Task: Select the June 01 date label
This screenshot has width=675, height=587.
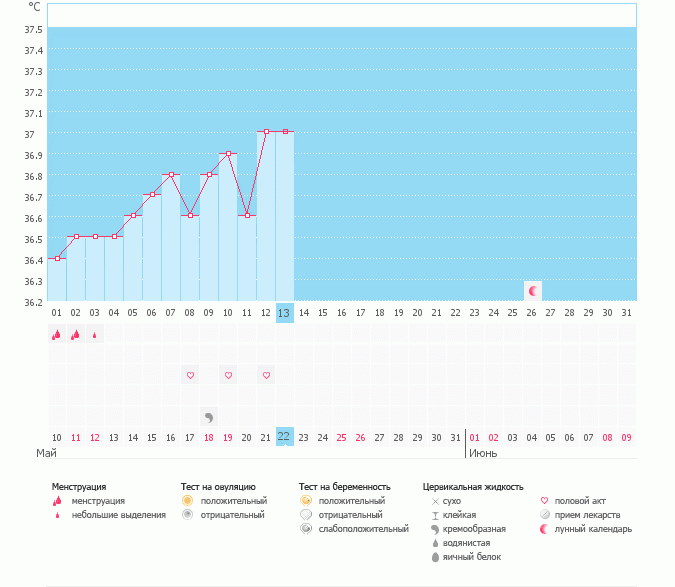Action: (474, 437)
